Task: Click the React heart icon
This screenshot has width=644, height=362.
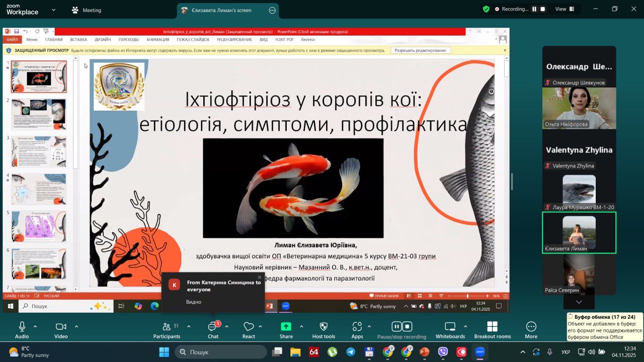Action: [x=249, y=327]
